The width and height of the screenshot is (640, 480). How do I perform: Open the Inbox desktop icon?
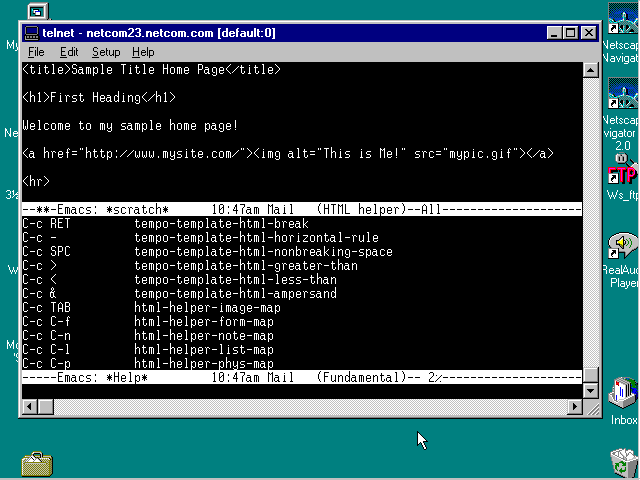point(623,392)
